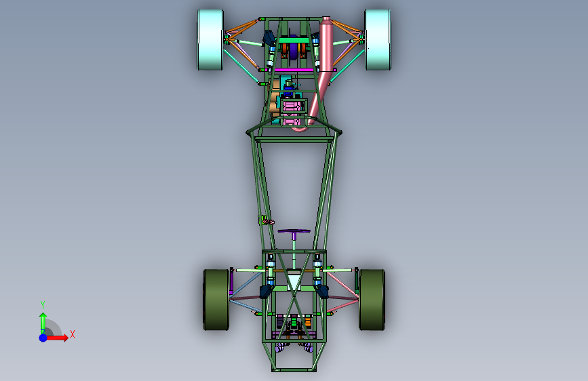Select the pale cyan wheel on the left

pyautogui.click(x=210, y=40)
